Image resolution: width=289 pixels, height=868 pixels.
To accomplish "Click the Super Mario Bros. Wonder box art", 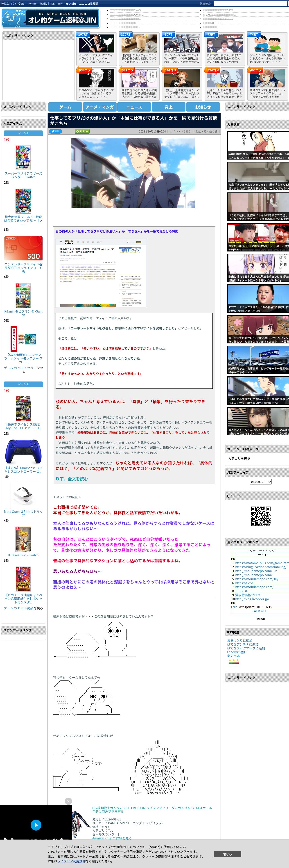I will 23,157.
